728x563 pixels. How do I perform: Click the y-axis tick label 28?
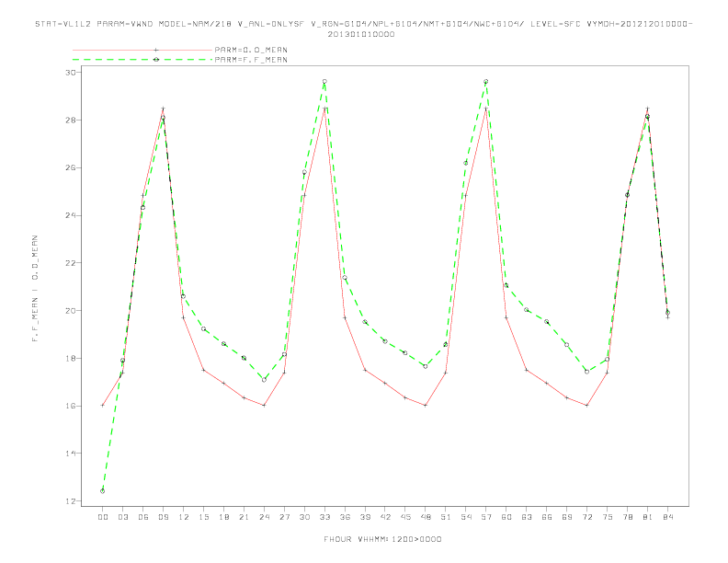(x=71, y=120)
